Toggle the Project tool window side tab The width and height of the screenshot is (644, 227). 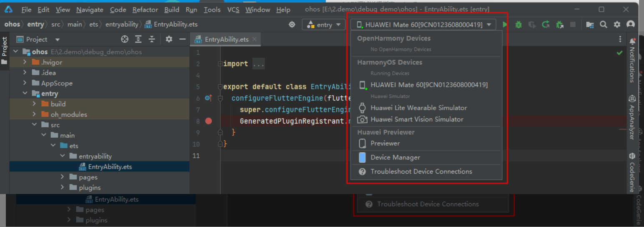(x=5, y=50)
